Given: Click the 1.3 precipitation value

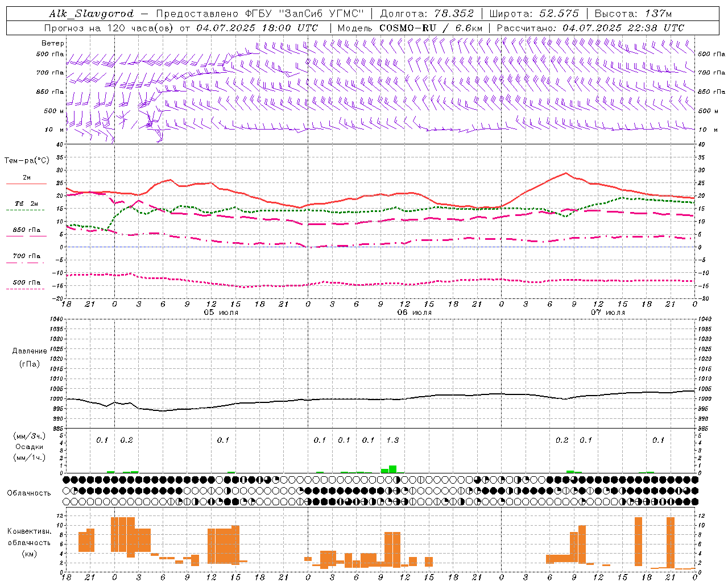Looking at the screenshot, I should 392,440.
